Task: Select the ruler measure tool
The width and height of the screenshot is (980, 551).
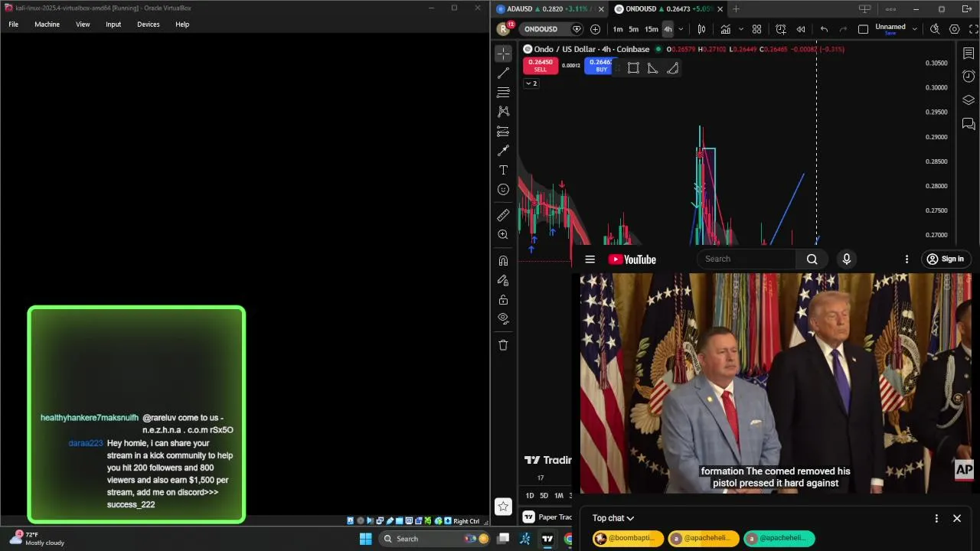Action: (x=503, y=216)
